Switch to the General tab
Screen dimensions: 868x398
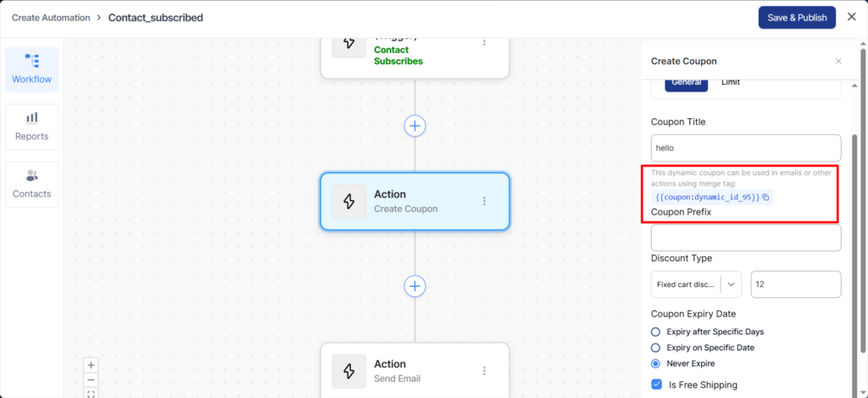[x=686, y=82]
